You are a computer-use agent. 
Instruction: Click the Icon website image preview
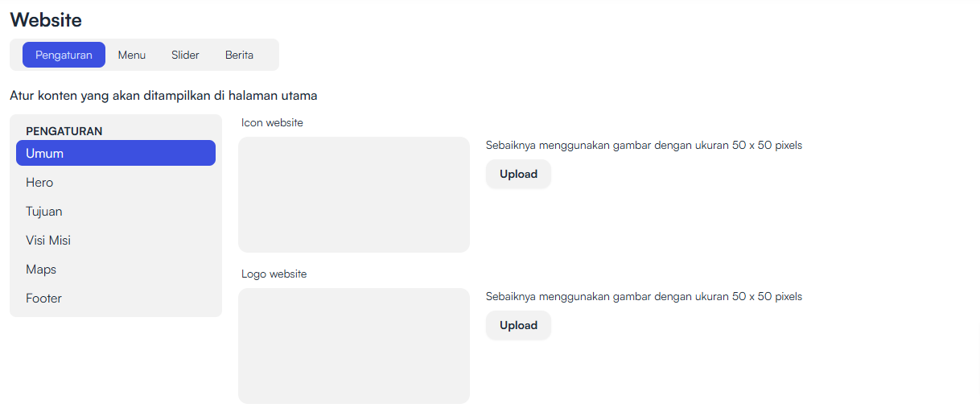354,195
